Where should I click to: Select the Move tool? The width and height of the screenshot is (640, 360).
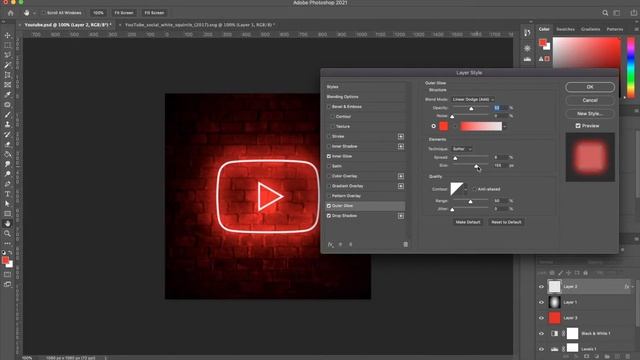(7, 36)
